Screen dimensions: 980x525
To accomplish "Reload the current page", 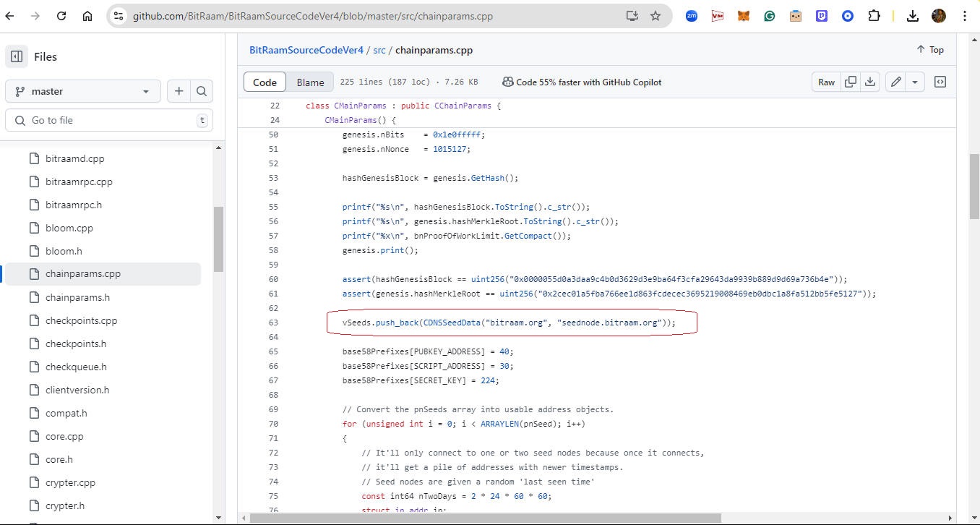I will 61,15.
